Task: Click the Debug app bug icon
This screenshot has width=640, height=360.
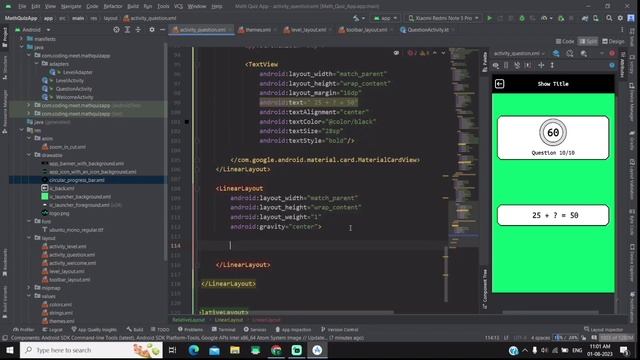Action: (x=522, y=18)
